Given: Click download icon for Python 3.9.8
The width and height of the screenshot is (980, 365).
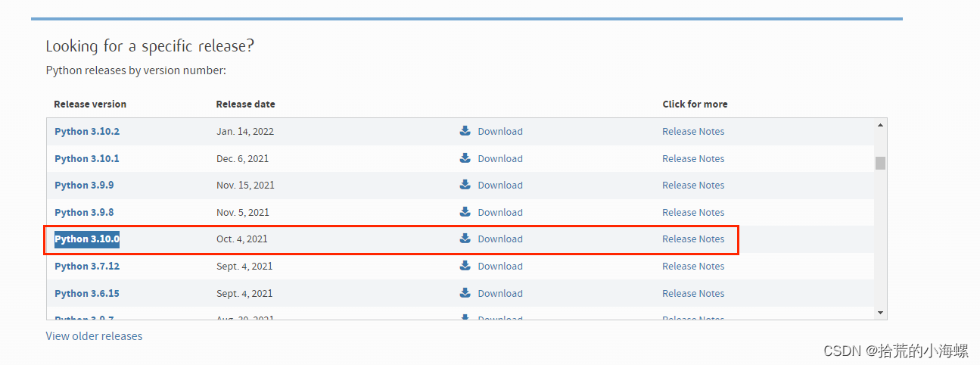Looking at the screenshot, I should point(465,211).
